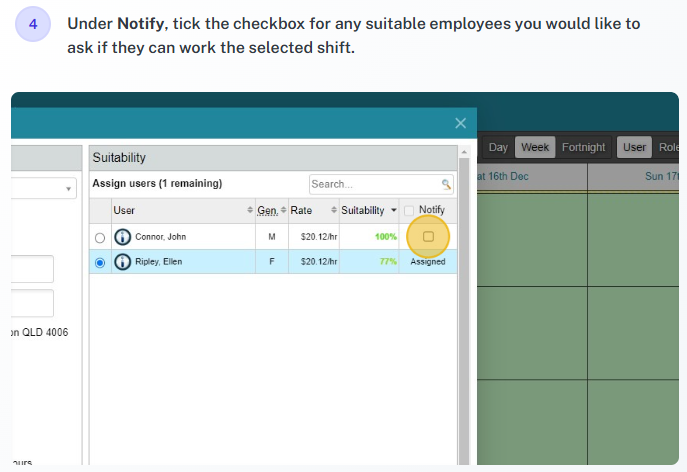Switch to the Fortnight view
687x472 pixels.
pos(584,147)
